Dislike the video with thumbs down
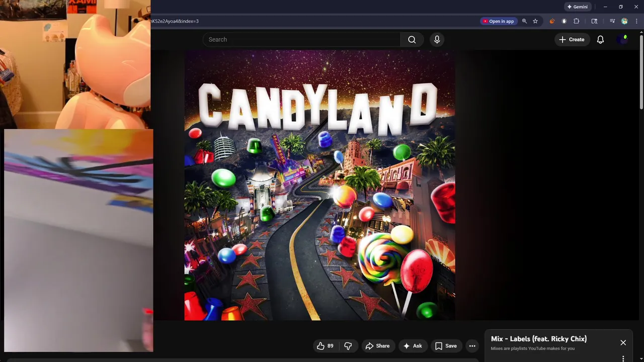The image size is (644, 362). click(x=348, y=346)
